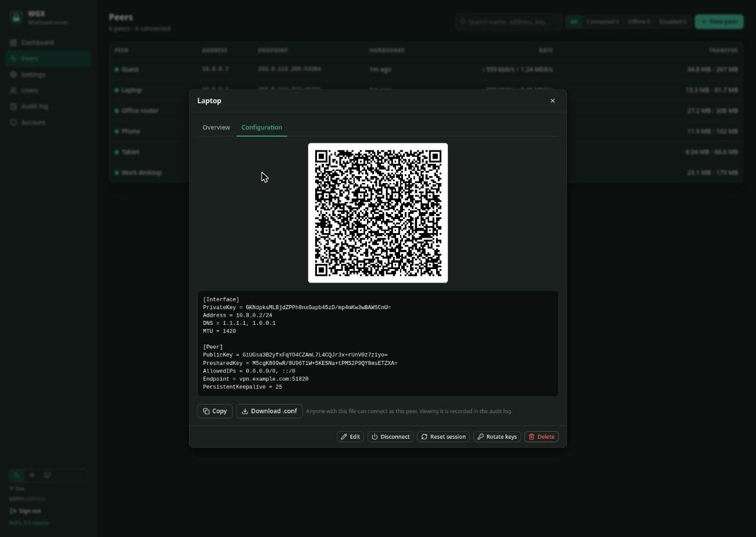This screenshot has width=756, height=537.
Task: Open Audit log in the sidebar
Action: (48, 106)
